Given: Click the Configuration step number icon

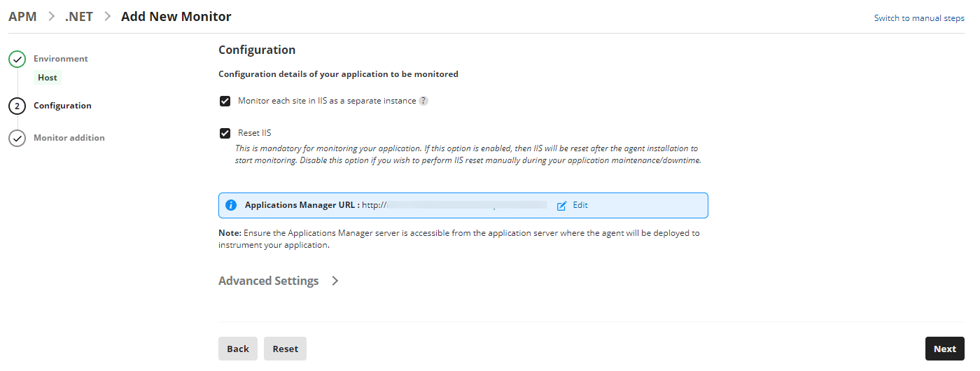Looking at the screenshot, I should coord(17,106).
